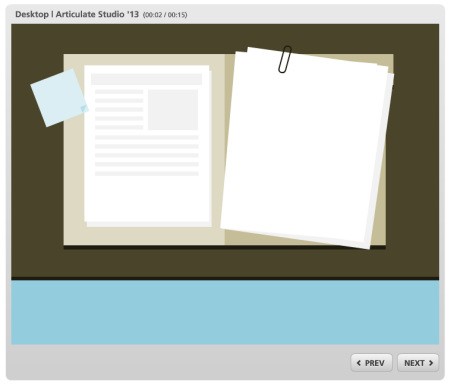Select the blank white paper stack
The height and width of the screenshot is (386, 450).
307,147
